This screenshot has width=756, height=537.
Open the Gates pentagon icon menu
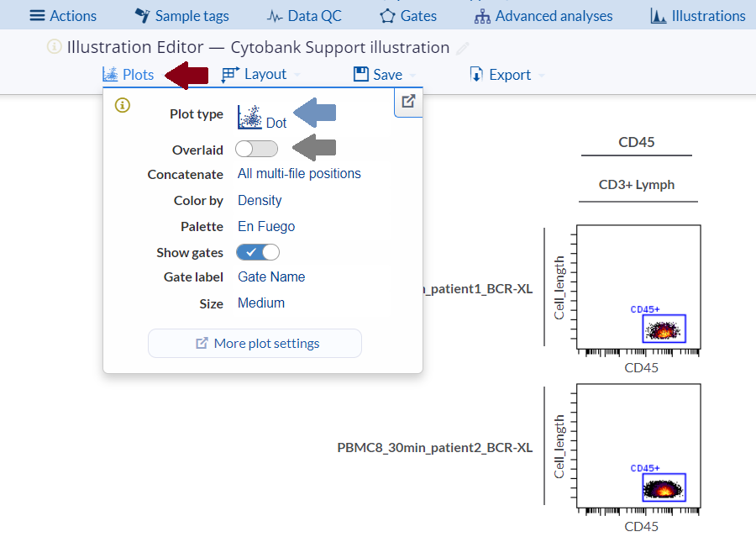click(387, 16)
